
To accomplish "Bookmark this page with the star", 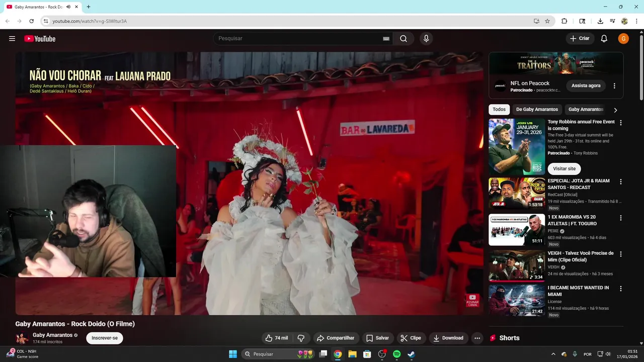I will tap(547, 21).
